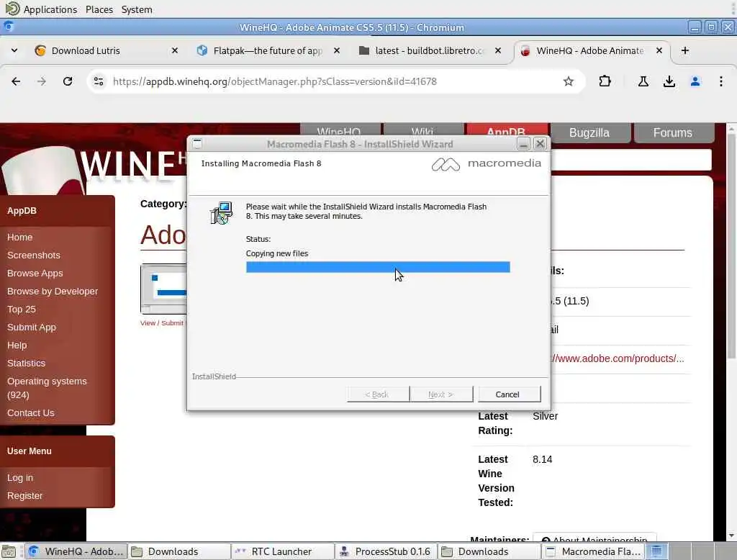Open Browse by Developer link

pos(53,291)
